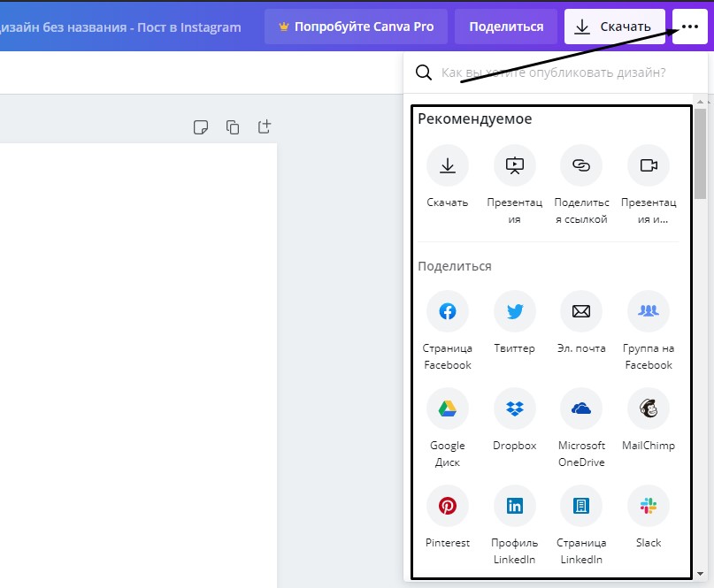Screen dimensions: 714x588
Task: Choose the Страница Facebook icon
Action: 447,311
